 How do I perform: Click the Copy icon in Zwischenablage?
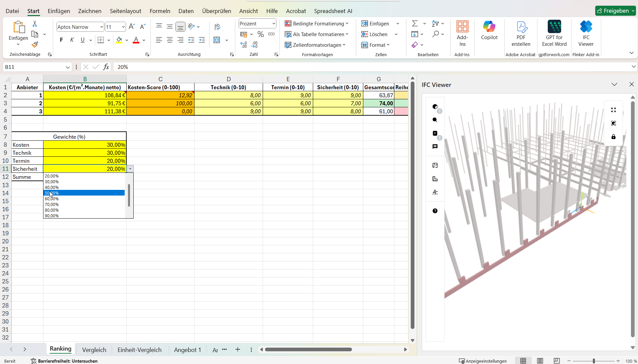click(x=35, y=34)
